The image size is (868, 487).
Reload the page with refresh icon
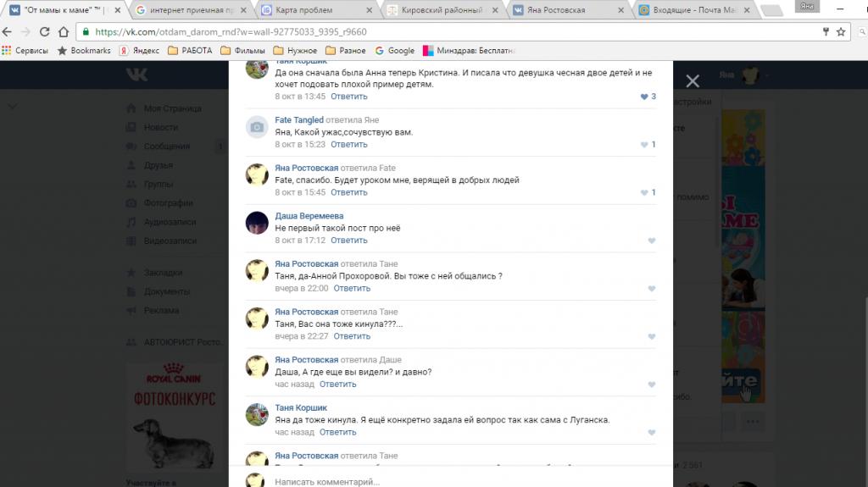[x=45, y=32]
